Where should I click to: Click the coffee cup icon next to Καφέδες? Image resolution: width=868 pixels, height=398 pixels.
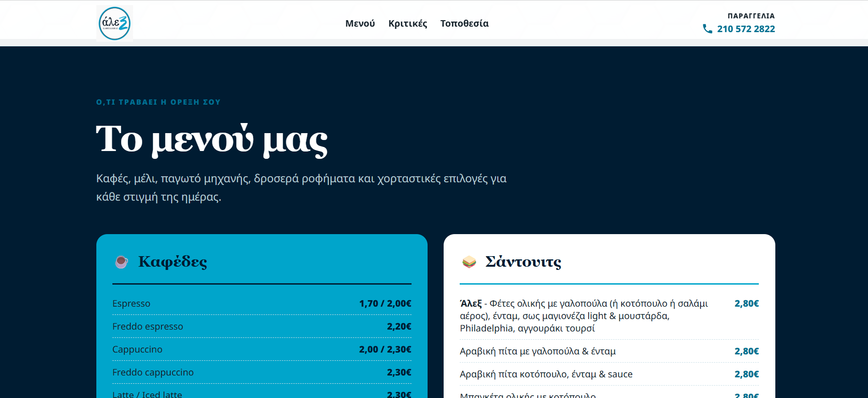point(121,262)
